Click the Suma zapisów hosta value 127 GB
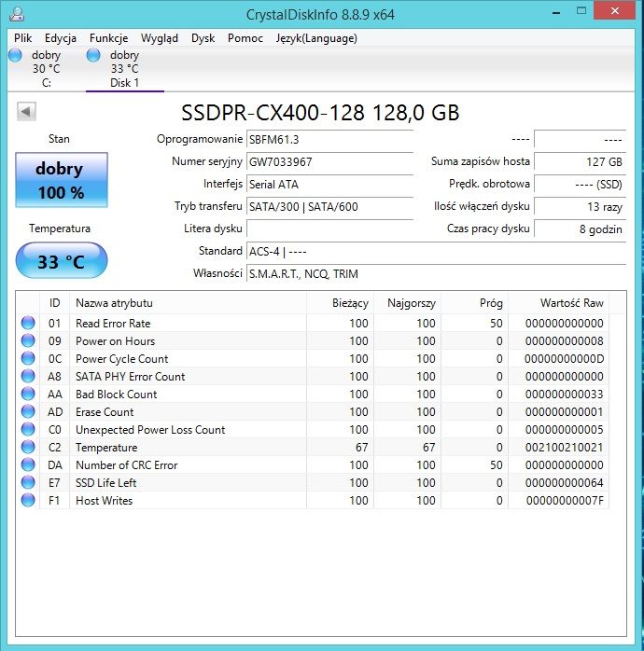Viewport: 644px width, 651px height. click(x=580, y=162)
